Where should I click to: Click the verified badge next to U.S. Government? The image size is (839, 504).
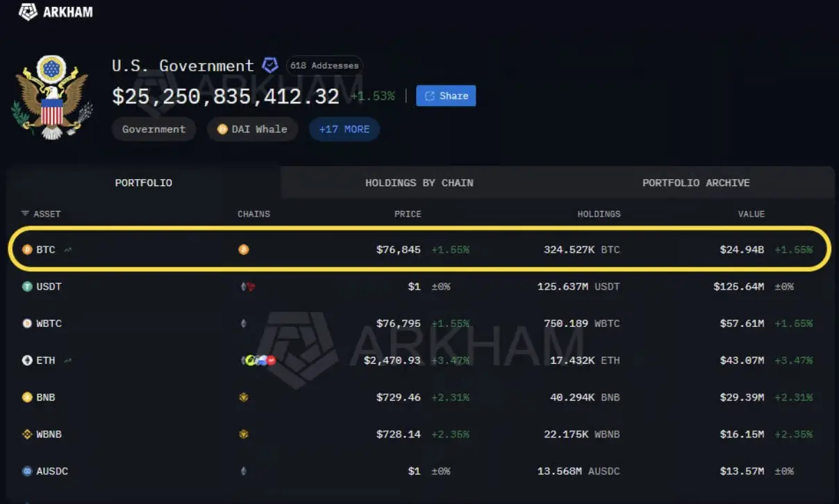(x=270, y=66)
